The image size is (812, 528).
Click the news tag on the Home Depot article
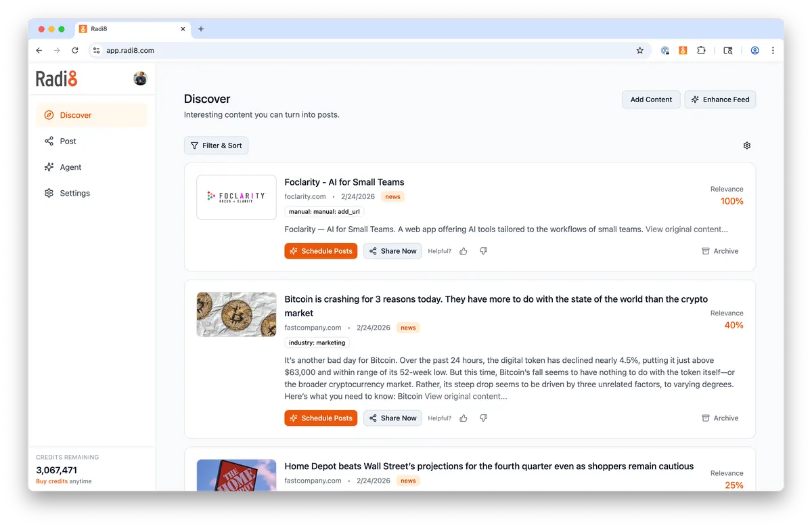coord(408,481)
